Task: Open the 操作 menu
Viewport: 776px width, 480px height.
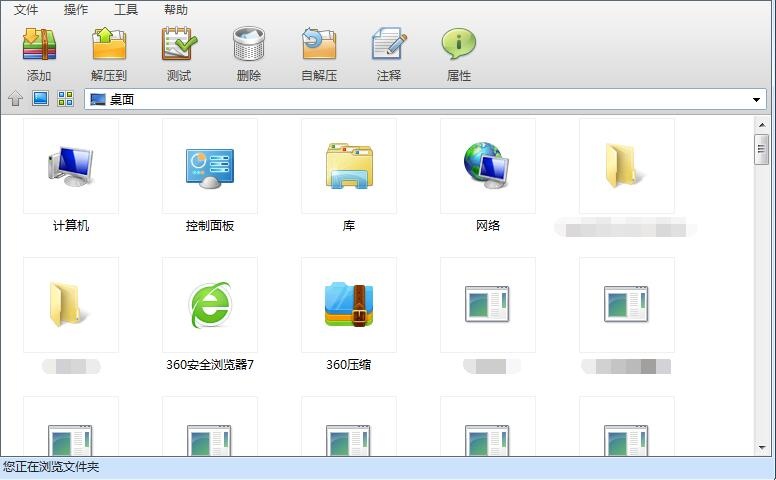Action: tap(76, 9)
